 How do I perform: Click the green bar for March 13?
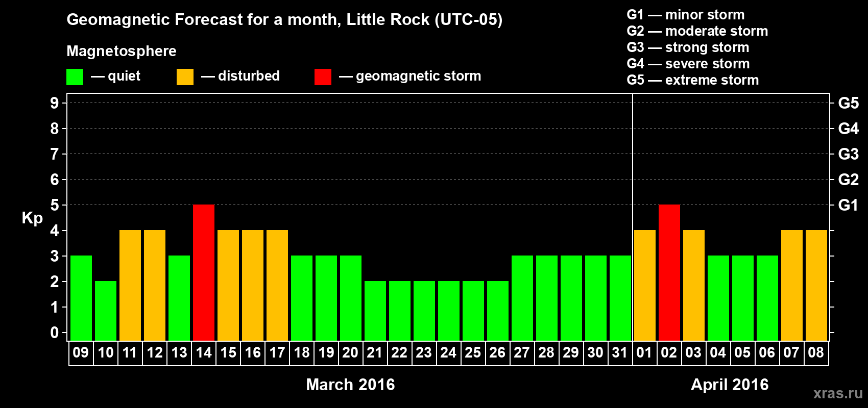click(179, 298)
